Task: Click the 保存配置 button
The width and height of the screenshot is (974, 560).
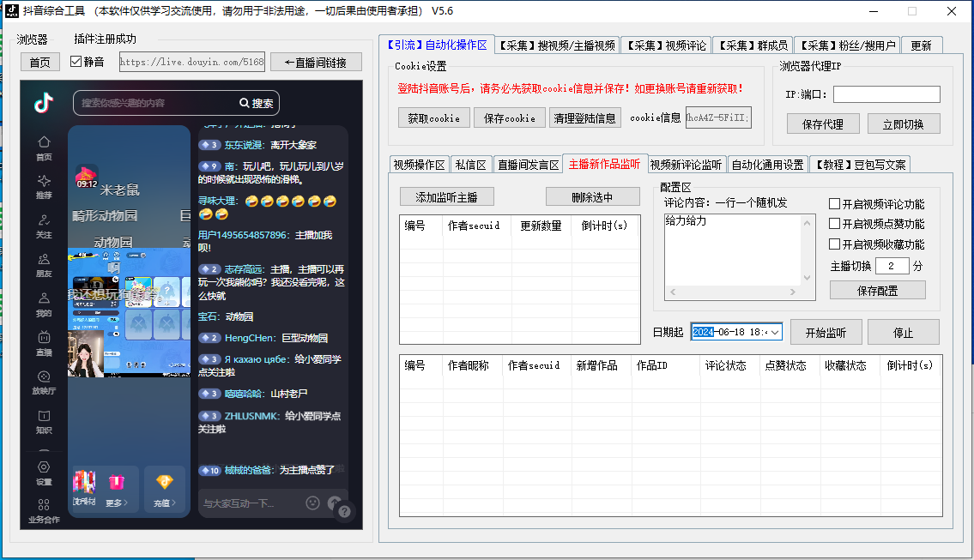Action: (877, 290)
